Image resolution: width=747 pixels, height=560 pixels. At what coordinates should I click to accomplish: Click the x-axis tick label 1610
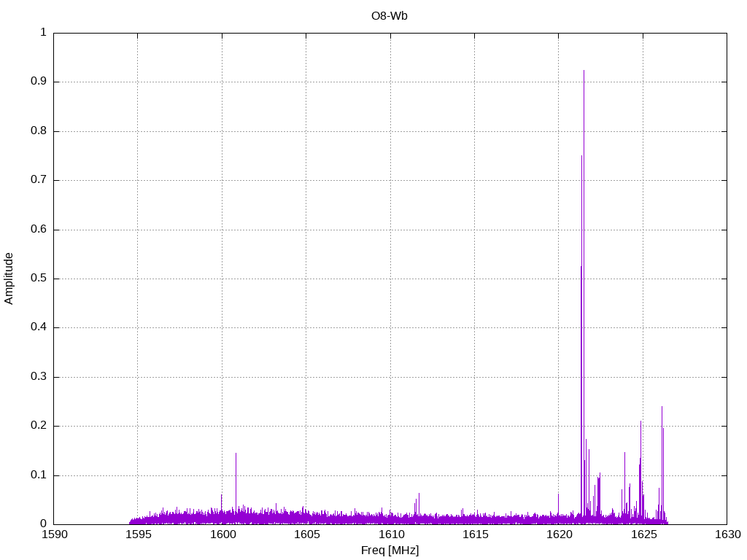391,534
